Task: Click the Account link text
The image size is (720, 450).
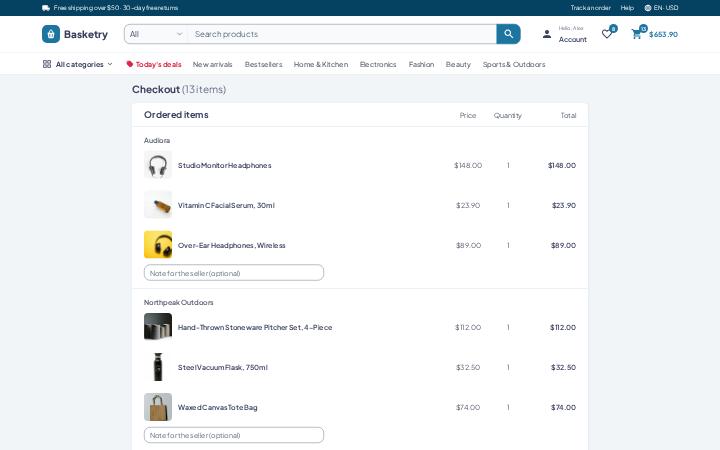Action: 573,39
